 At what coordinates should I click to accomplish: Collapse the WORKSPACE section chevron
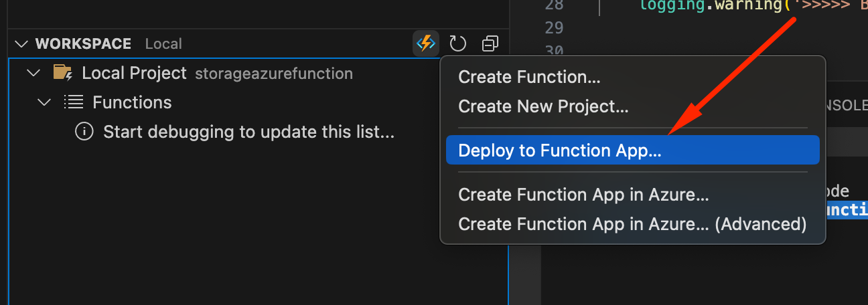point(22,44)
